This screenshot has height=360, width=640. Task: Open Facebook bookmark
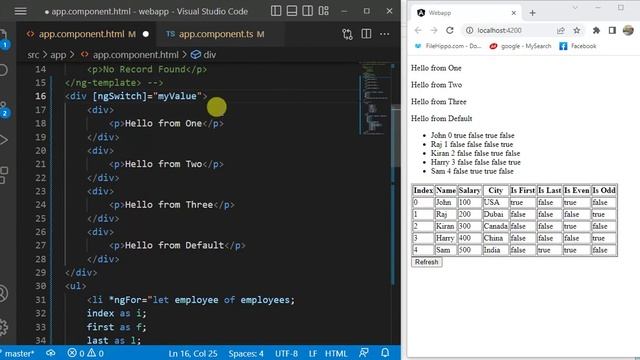pos(578,46)
